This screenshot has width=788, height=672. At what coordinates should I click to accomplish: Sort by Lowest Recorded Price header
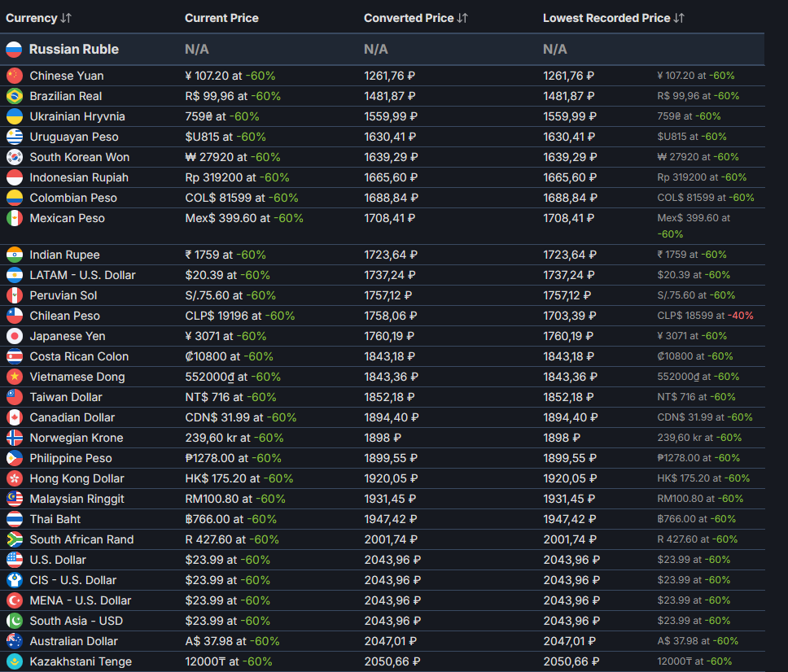[614, 18]
